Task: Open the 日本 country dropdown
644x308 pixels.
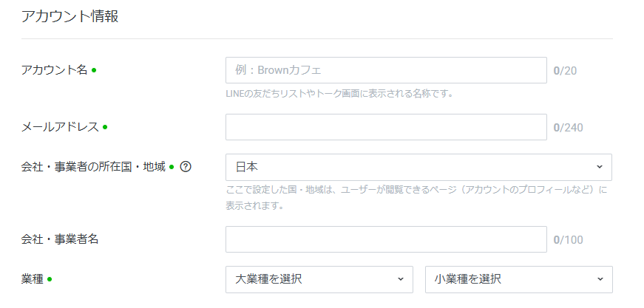Action: pyautogui.click(x=418, y=167)
